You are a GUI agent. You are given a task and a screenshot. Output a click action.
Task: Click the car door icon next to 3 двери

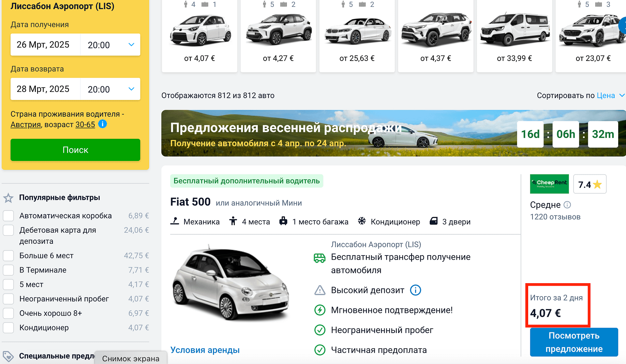(434, 221)
